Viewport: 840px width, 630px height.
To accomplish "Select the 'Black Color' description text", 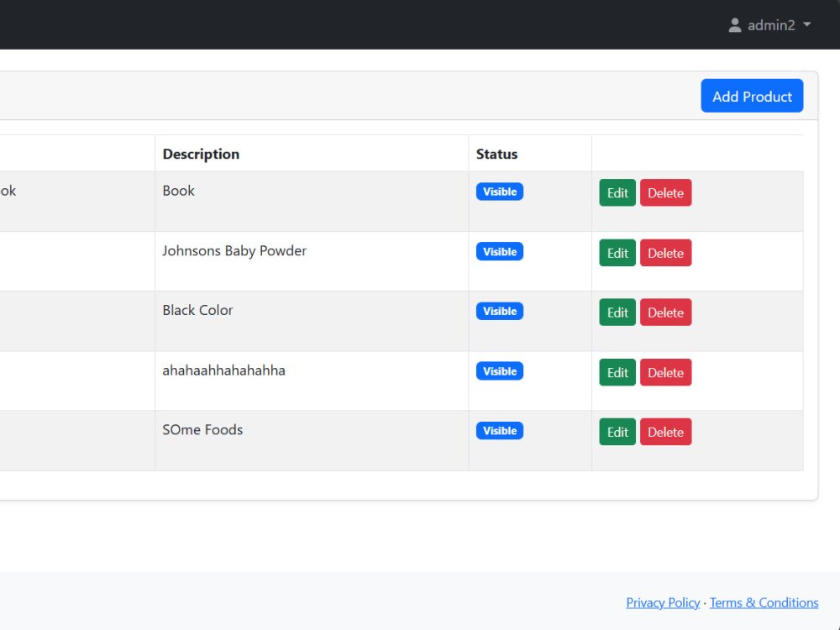I will 197,310.
